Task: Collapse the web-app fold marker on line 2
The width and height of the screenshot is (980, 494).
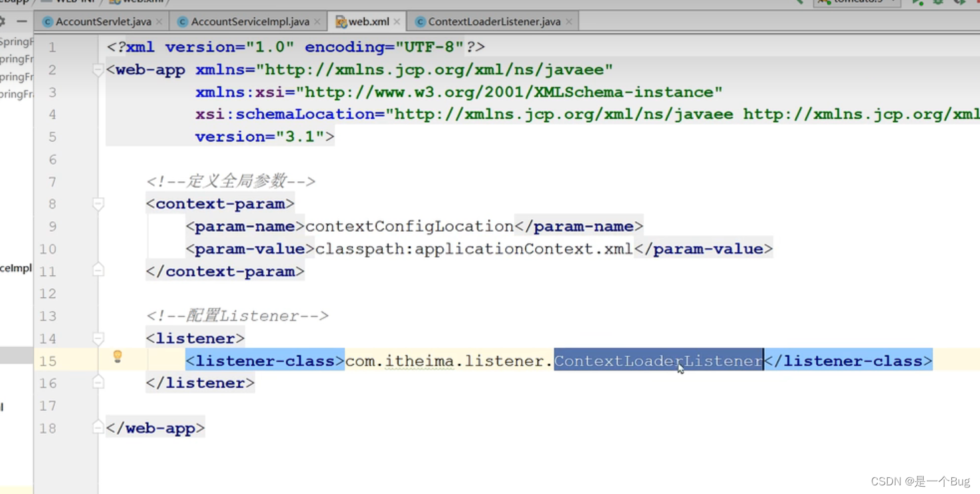Action: point(98,70)
